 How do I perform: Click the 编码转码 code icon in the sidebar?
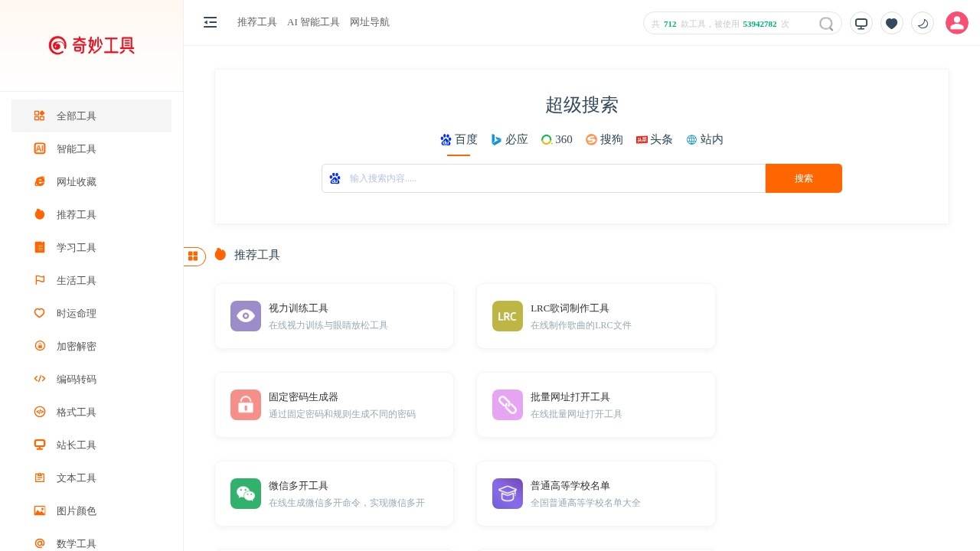(x=40, y=379)
